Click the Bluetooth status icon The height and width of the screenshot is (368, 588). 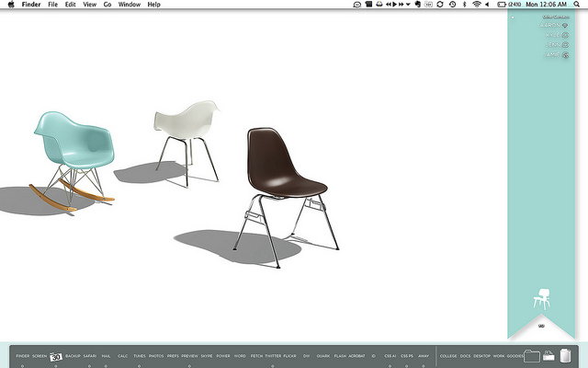pos(464,5)
